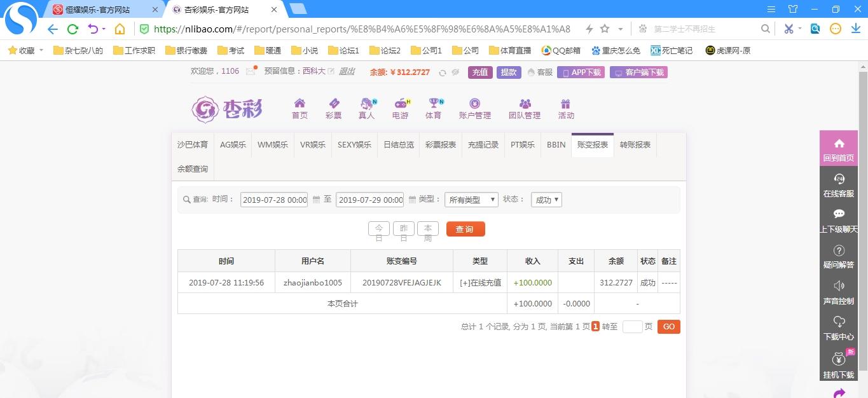Viewport: 868px width, 398px height.
Task: Click the browser reload page icon
Action: click(x=72, y=29)
